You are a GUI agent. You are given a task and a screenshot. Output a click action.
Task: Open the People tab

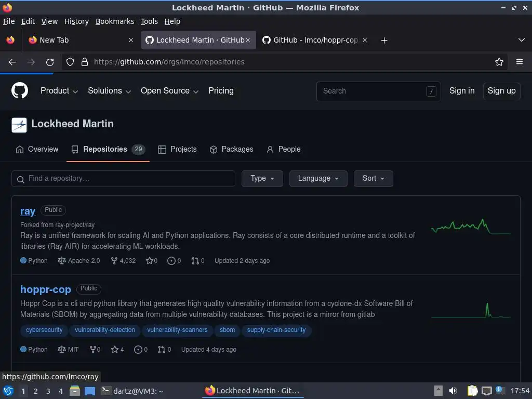(284, 149)
